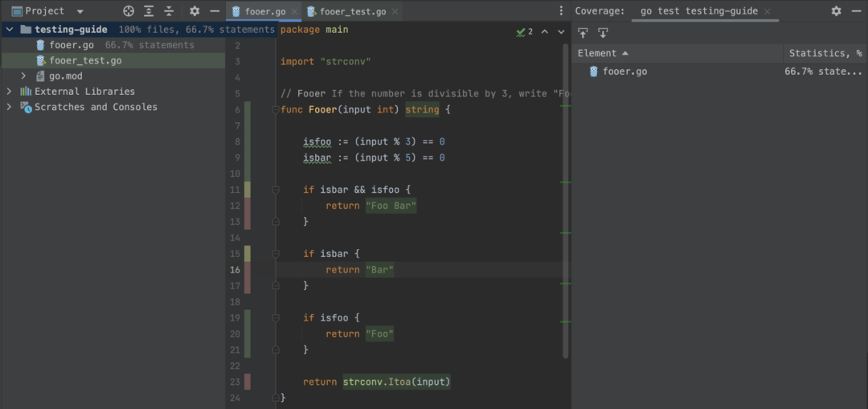This screenshot has height=409, width=868.
Task: Click the fooer.go file icon in project tree
Action: [40, 45]
